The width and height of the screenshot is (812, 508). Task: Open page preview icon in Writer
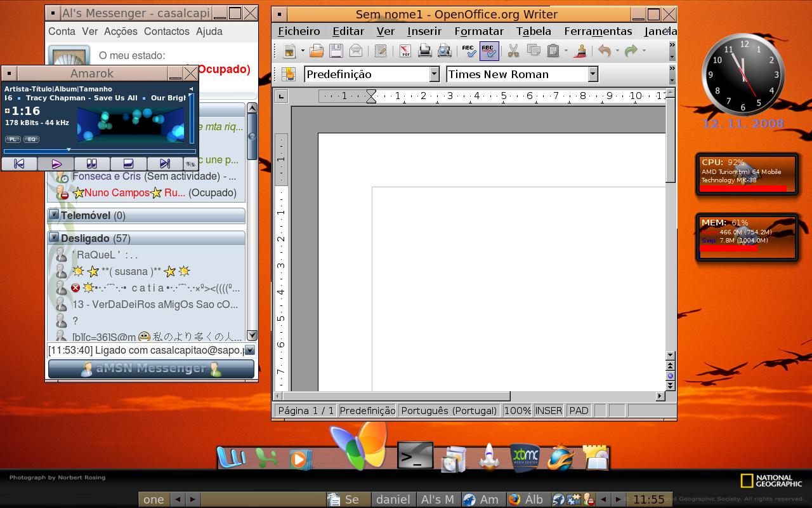(x=444, y=51)
